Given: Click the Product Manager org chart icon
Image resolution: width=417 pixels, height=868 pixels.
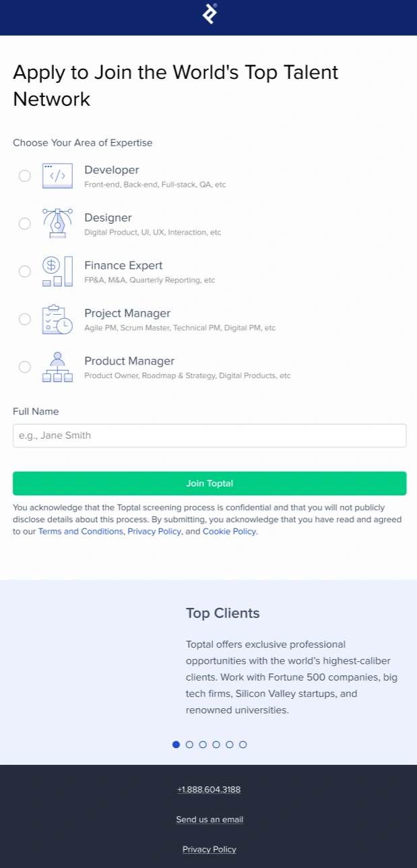Looking at the screenshot, I should [x=57, y=367].
